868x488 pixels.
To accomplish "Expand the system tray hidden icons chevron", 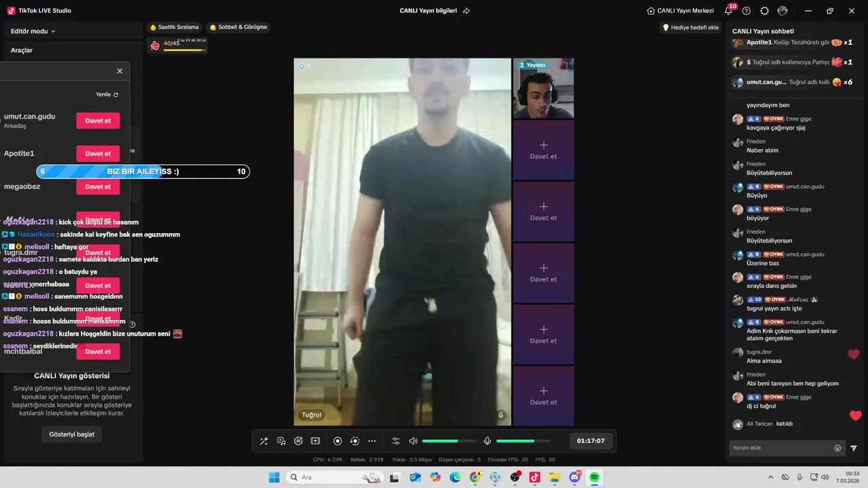I will click(770, 477).
